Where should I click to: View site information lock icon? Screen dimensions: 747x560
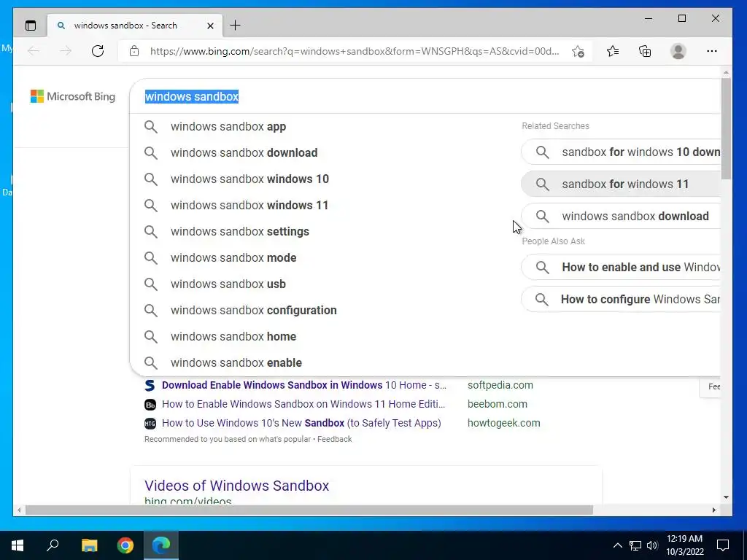134,51
